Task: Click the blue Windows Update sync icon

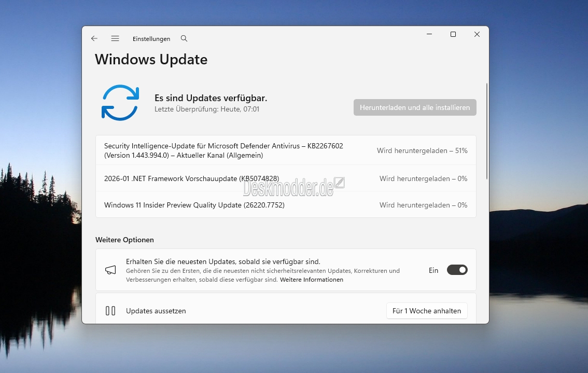Action: pyautogui.click(x=120, y=103)
